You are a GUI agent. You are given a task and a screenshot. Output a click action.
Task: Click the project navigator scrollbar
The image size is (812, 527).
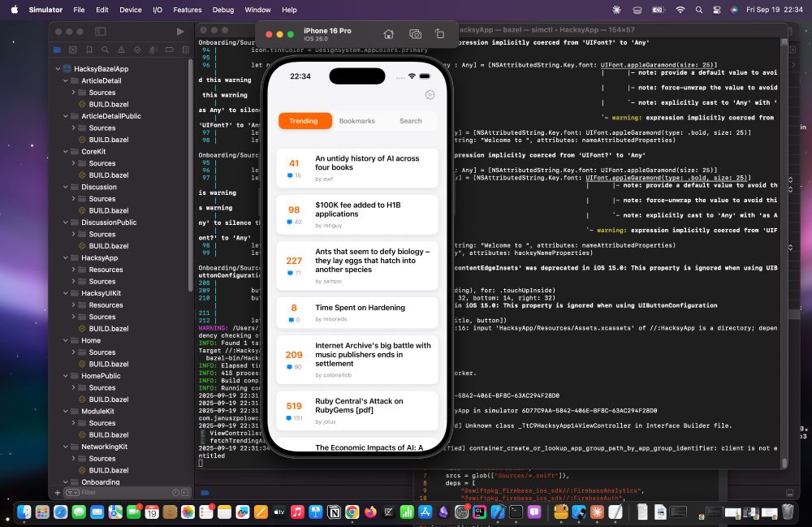191,176
